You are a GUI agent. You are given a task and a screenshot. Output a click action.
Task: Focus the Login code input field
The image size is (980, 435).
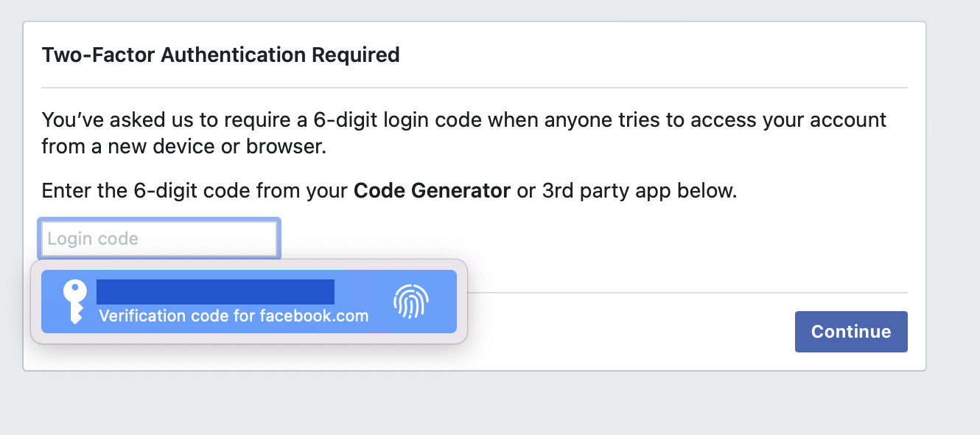coord(159,239)
